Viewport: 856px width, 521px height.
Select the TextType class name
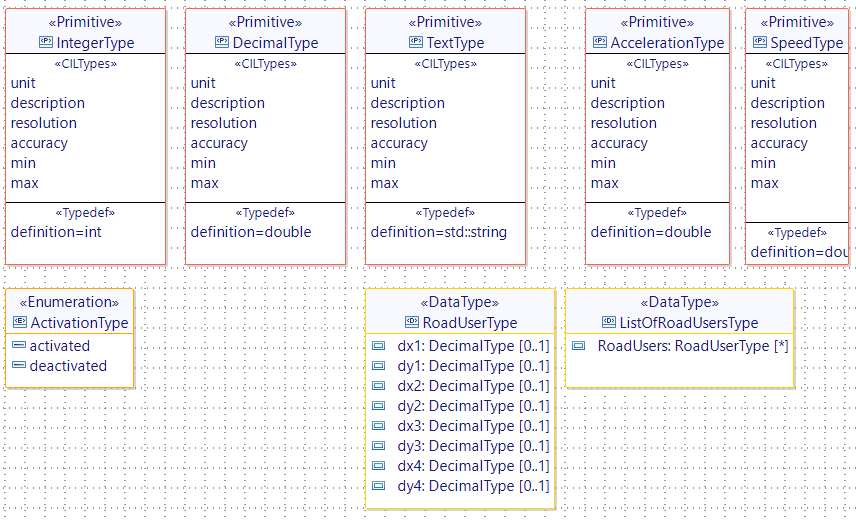[x=455, y=43]
